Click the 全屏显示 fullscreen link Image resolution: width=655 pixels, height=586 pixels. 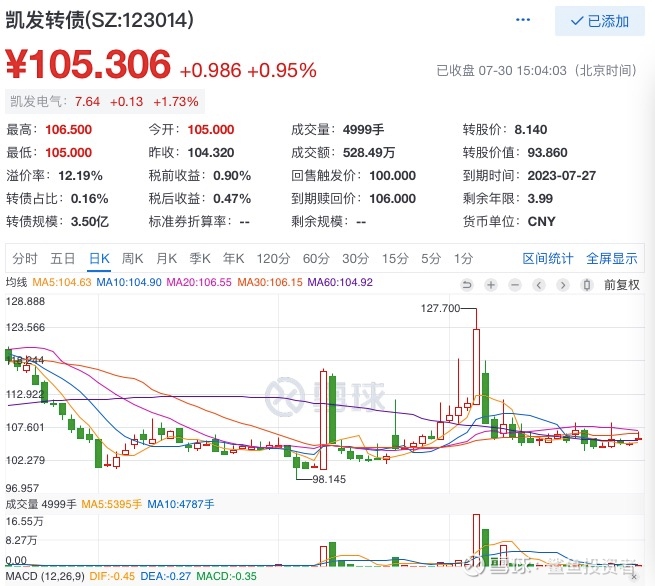pyautogui.click(x=612, y=259)
